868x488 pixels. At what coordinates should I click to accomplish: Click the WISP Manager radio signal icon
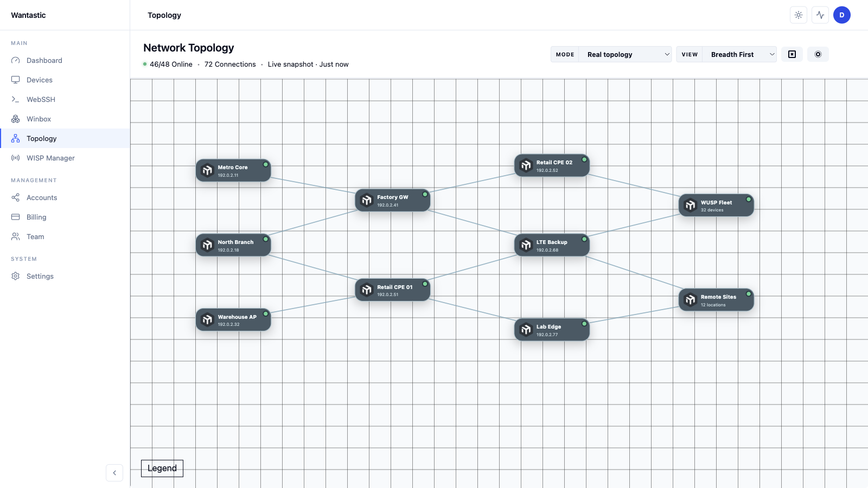(x=16, y=158)
